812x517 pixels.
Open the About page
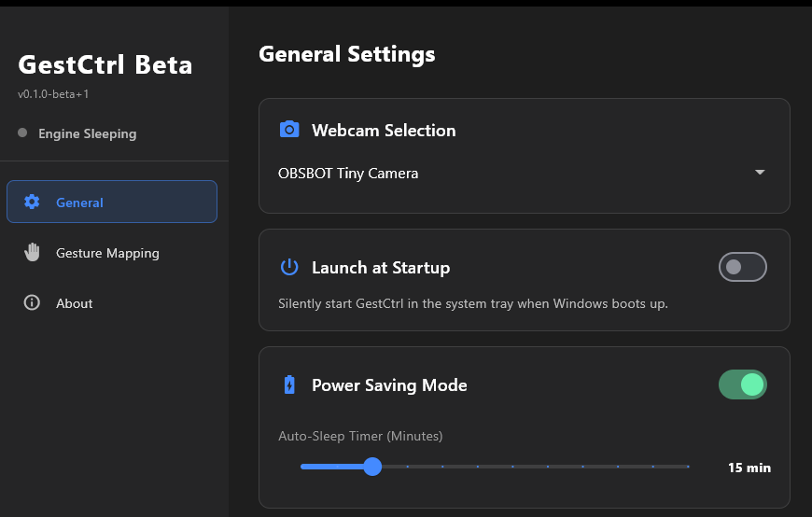112,302
